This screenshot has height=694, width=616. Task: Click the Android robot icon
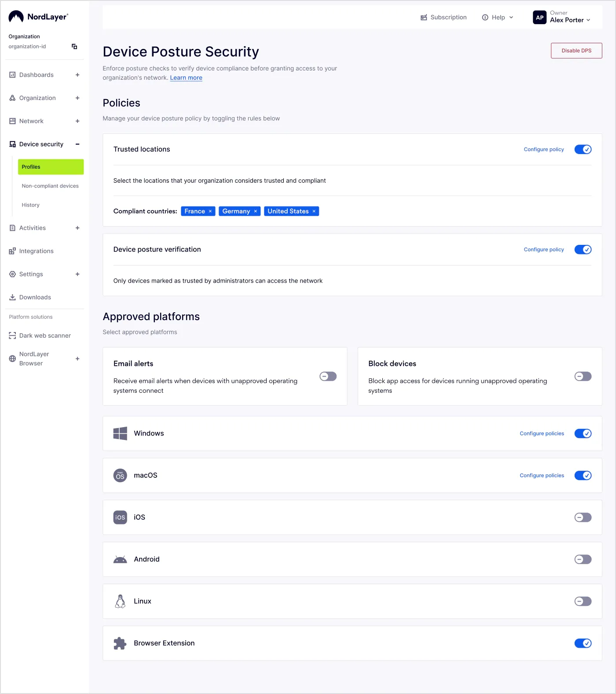click(x=120, y=559)
